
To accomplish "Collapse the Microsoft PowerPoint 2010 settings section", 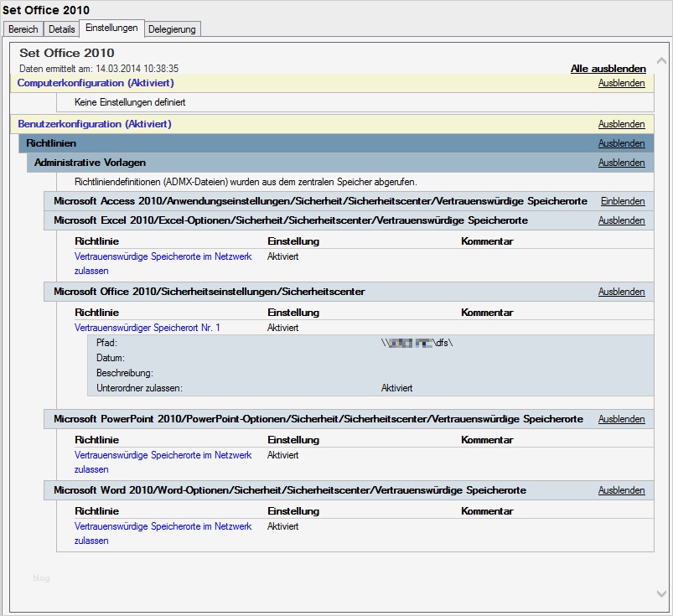I will (621, 418).
